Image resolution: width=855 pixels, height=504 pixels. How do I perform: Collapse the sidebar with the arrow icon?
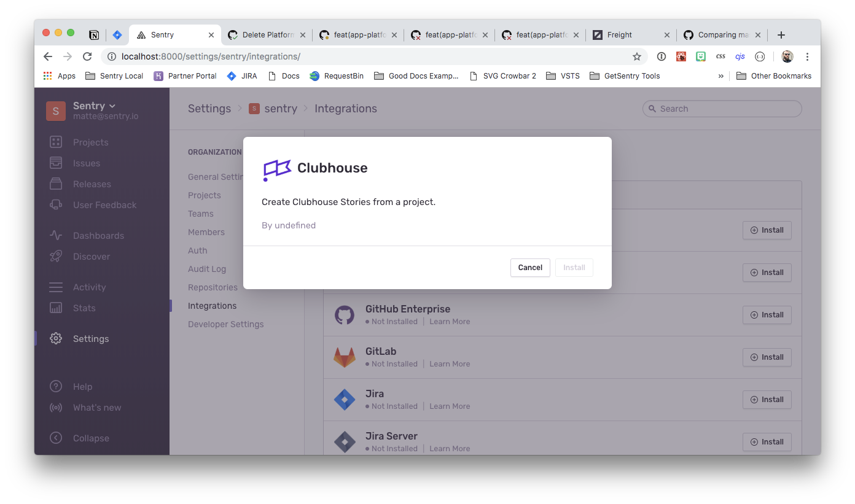point(56,438)
